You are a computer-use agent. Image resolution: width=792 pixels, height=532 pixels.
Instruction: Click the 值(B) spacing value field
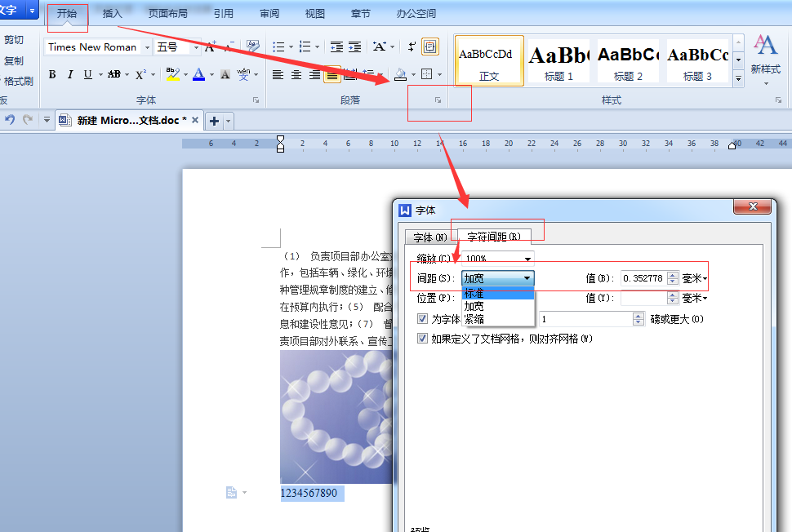644,278
